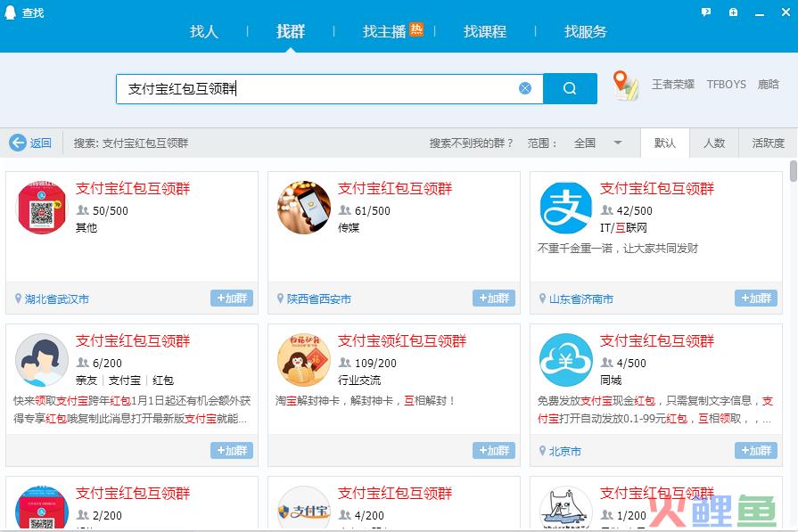
Task: Click the 湖北省武汉市 location link
Action: (x=57, y=299)
